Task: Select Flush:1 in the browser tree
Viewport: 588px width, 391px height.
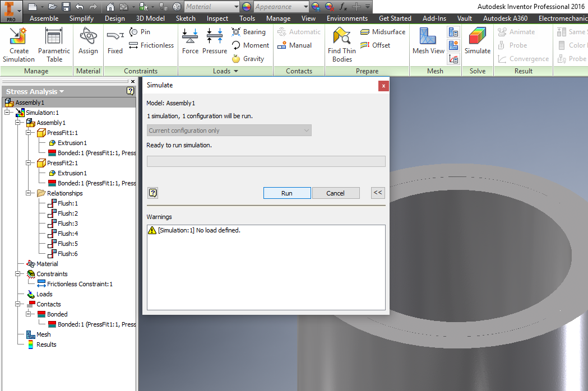Action: click(63, 203)
